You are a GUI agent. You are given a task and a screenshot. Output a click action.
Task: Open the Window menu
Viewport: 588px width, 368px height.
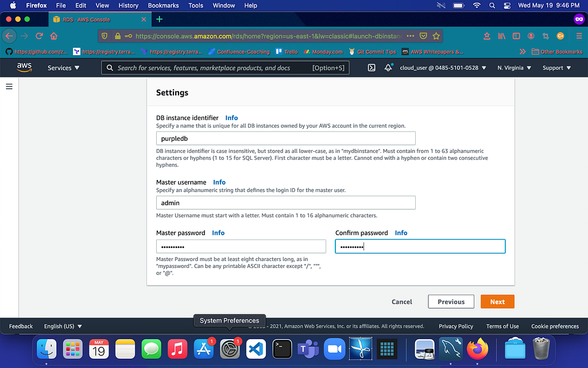point(223,5)
